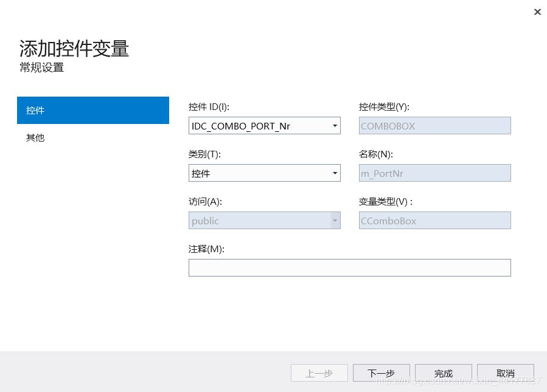547x392 pixels.
Task: Click the 名称(N): label
Action: [376, 154]
